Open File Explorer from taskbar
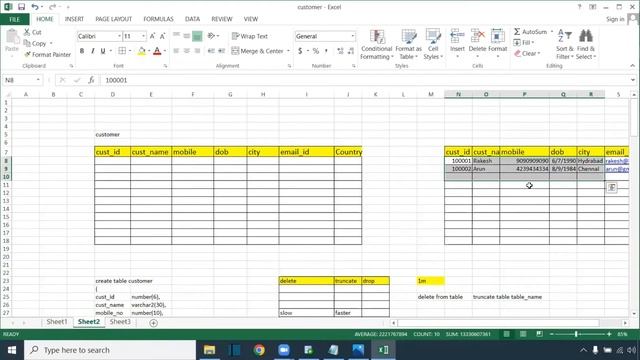The height and width of the screenshot is (360, 640). click(x=209, y=350)
